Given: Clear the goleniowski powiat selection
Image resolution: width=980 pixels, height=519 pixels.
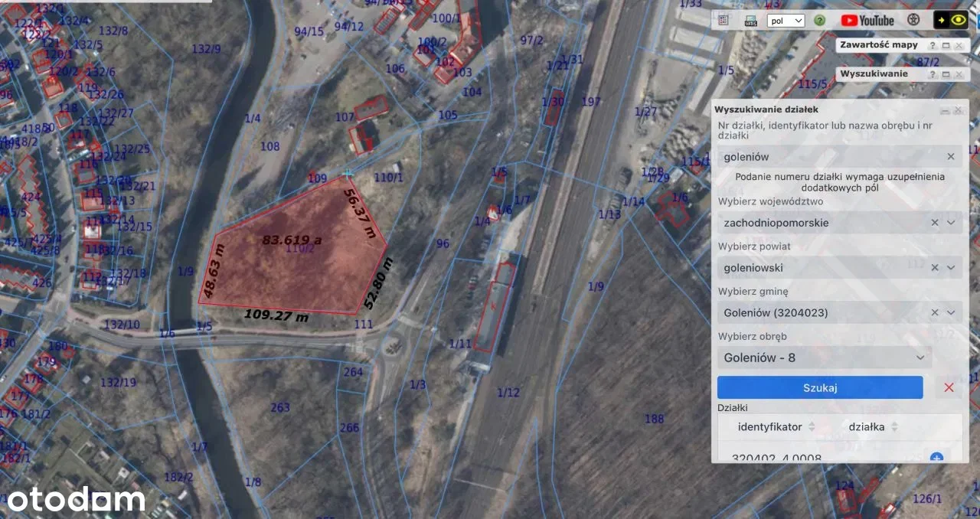Looking at the screenshot, I should pyautogui.click(x=934, y=268).
